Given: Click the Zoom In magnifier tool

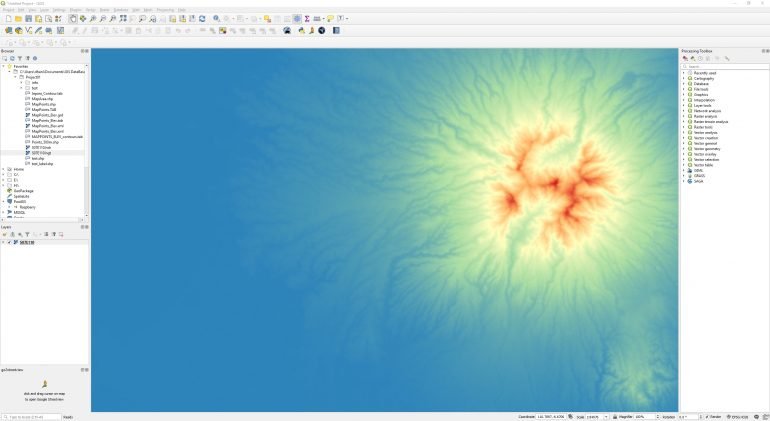Looking at the screenshot, I should pyautogui.click(x=93, y=19).
